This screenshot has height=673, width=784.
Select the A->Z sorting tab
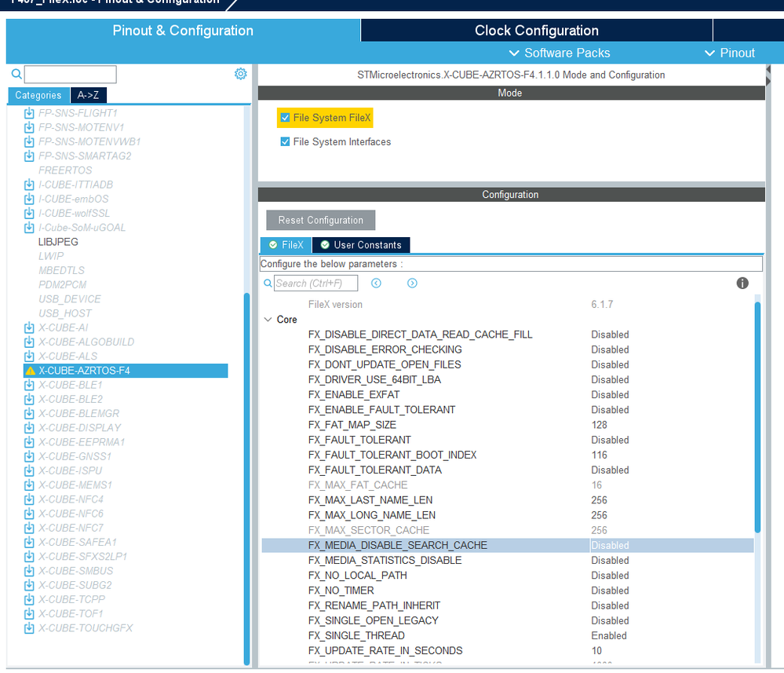coord(88,95)
